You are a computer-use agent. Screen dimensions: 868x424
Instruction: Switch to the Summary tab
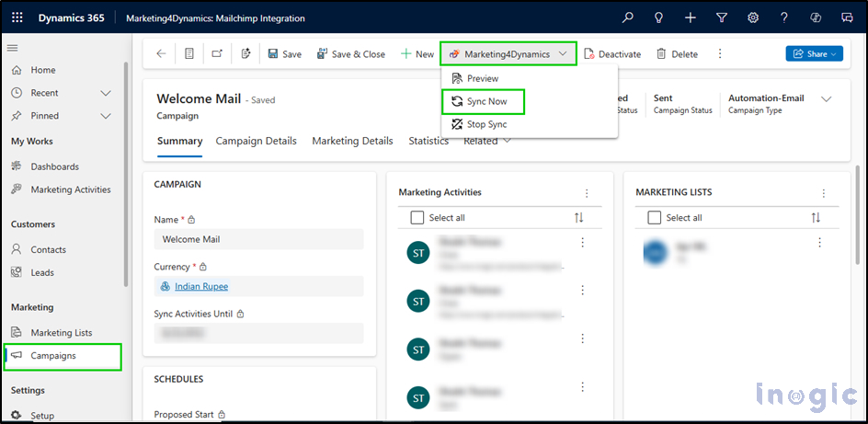[179, 141]
